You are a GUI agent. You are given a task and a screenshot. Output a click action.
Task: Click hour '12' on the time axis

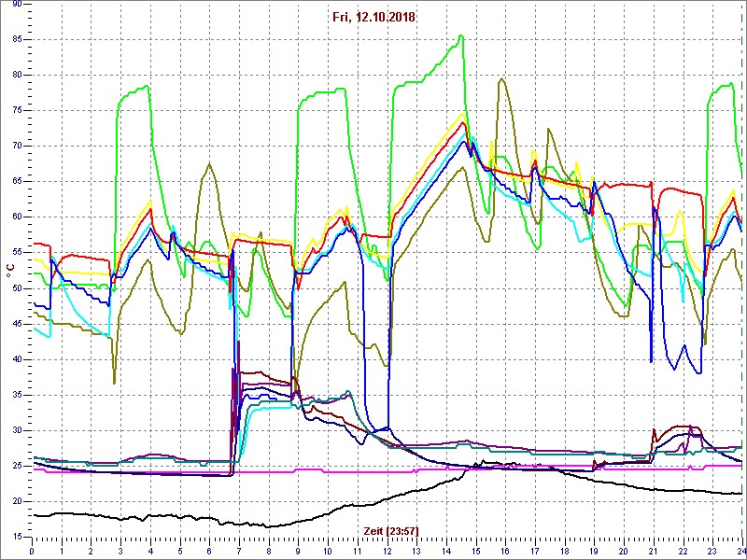pyautogui.click(x=387, y=552)
